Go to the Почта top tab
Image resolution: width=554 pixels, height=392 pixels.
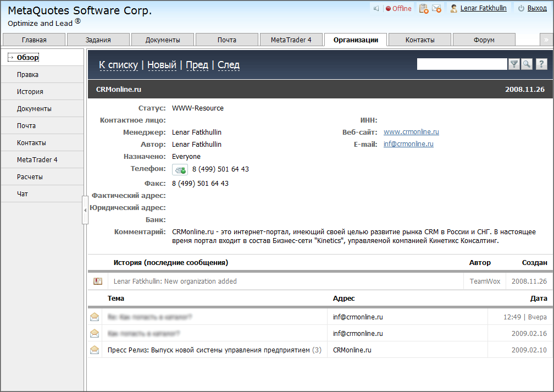[x=227, y=40]
